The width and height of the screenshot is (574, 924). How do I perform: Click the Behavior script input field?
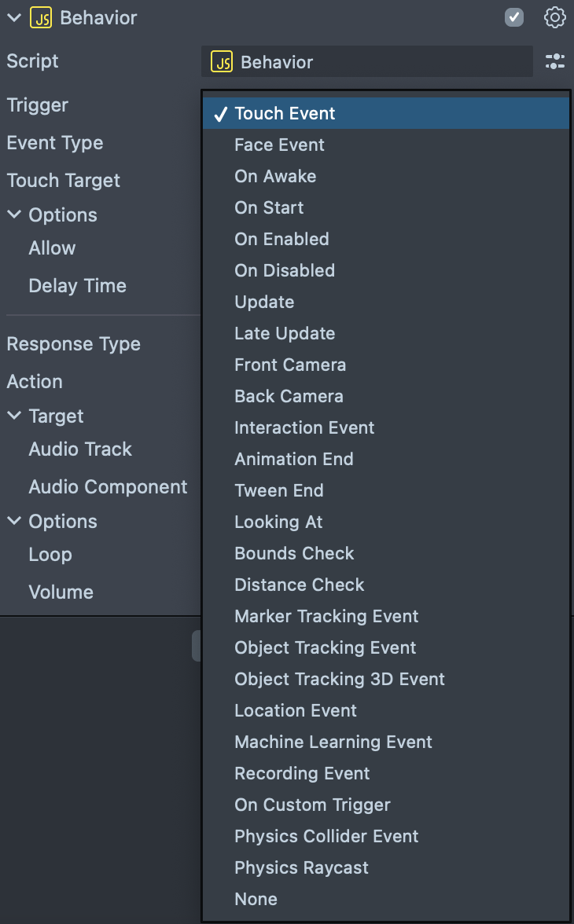coord(366,62)
